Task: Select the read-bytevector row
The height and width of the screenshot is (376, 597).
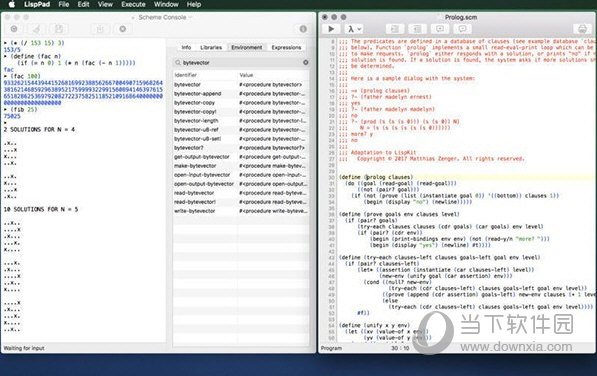Action: click(241, 193)
